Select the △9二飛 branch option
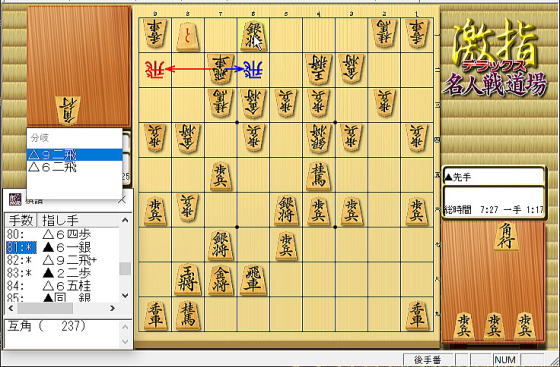560x367 pixels. (75, 155)
